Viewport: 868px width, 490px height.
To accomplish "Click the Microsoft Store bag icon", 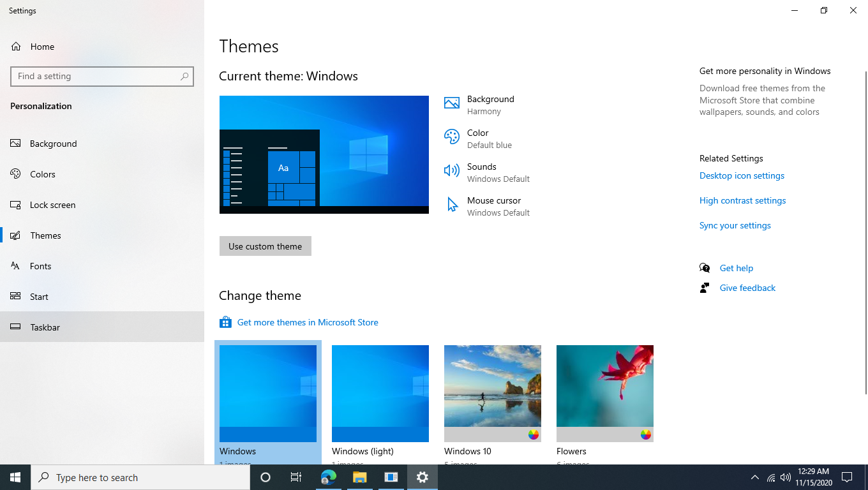I will pos(225,322).
